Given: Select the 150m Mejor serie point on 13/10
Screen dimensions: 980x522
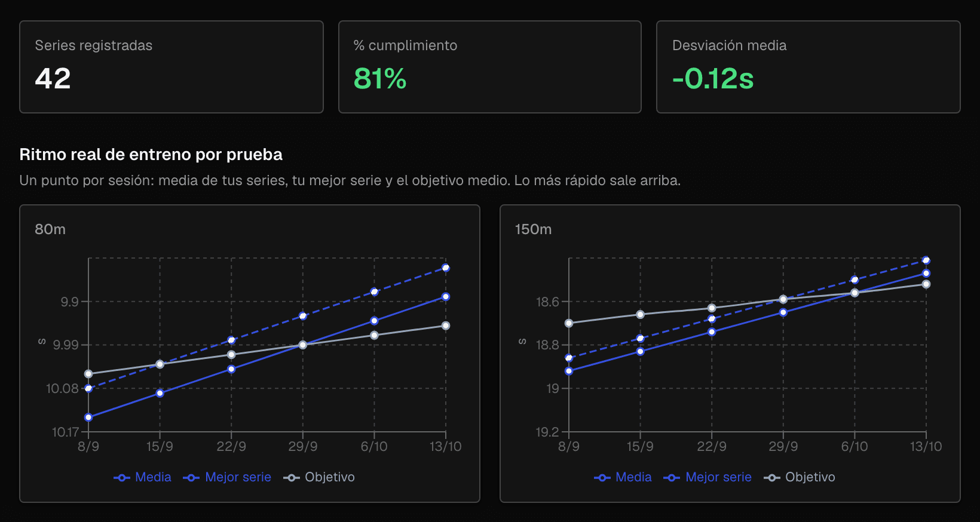Looking at the screenshot, I should pyautogui.click(x=926, y=260).
